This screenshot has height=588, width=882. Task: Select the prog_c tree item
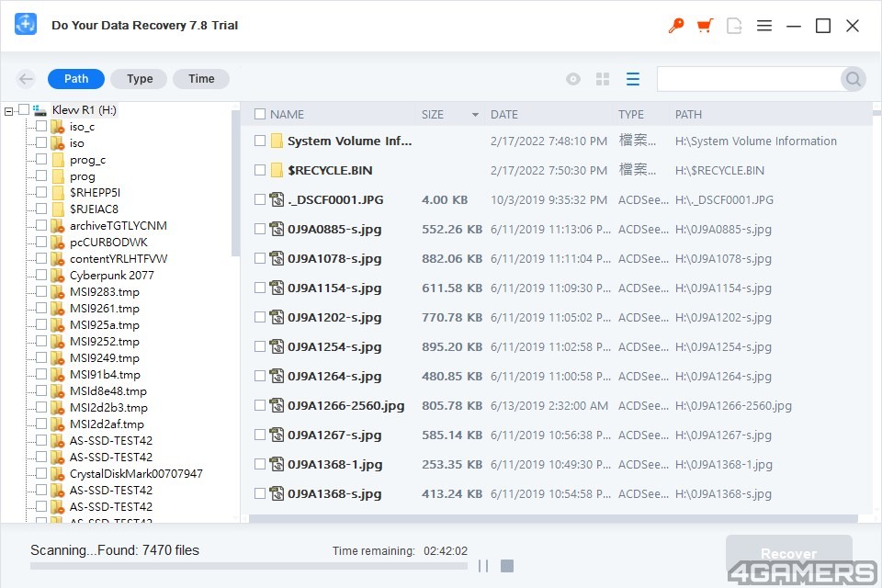[x=88, y=160]
